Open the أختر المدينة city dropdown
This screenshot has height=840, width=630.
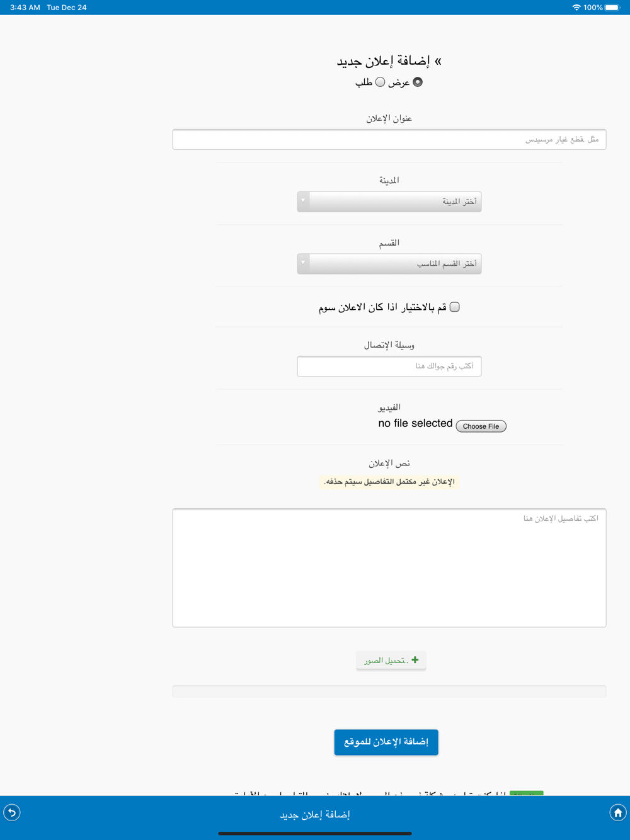tap(396, 201)
